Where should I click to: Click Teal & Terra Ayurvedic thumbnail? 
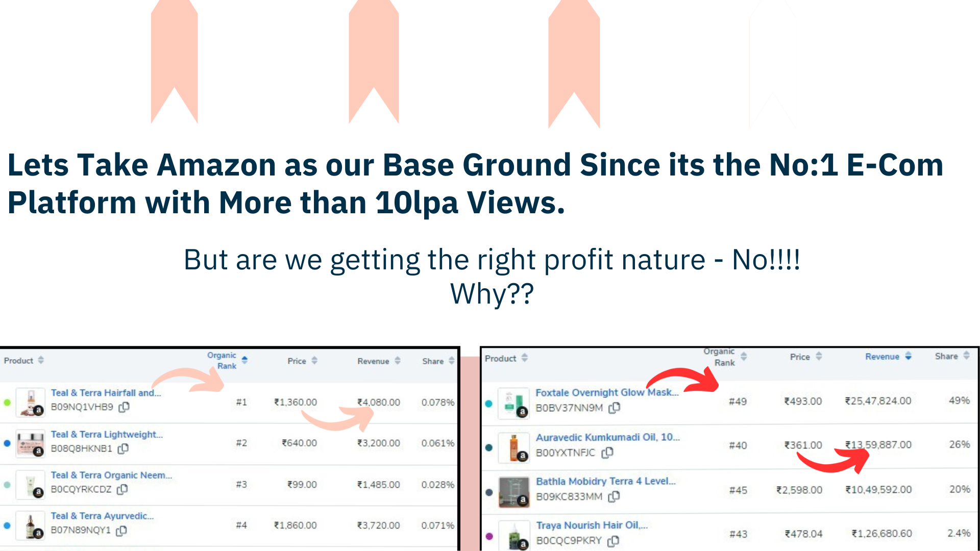click(31, 525)
